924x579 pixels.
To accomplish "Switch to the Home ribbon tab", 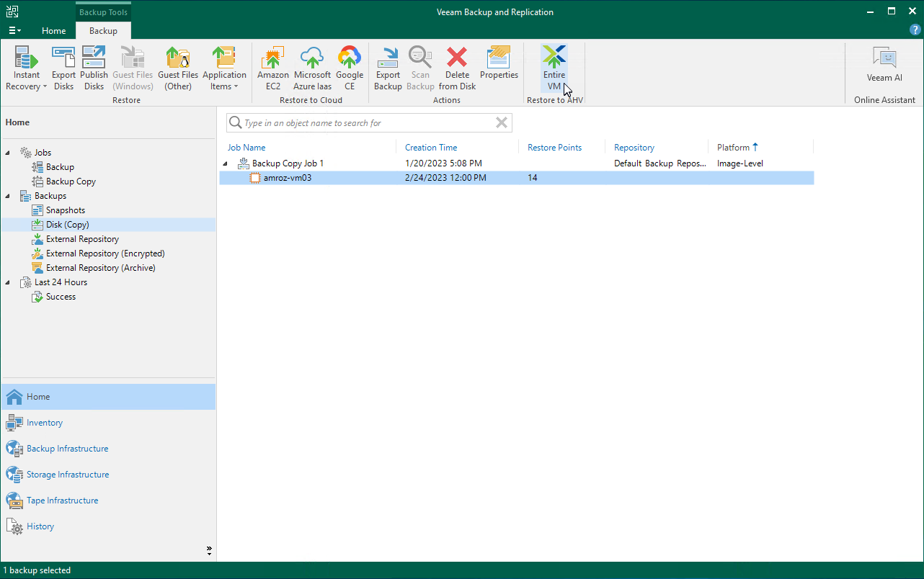I will coord(53,31).
